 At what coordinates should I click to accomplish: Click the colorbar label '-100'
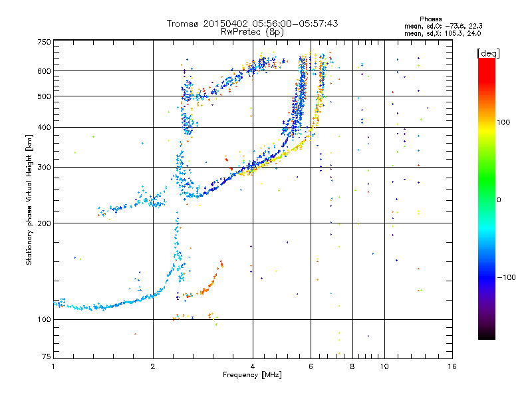click(x=506, y=277)
